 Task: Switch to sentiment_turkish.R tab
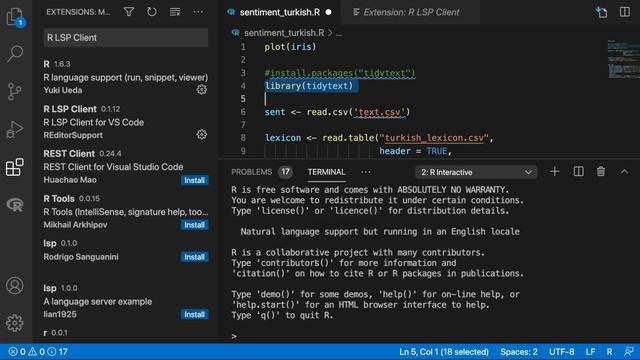(x=280, y=12)
